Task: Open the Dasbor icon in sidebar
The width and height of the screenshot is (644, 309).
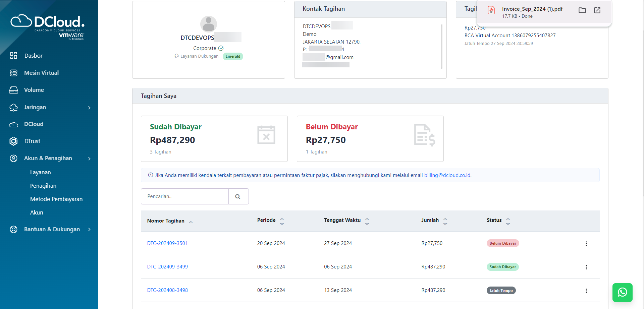Action: [x=13, y=55]
